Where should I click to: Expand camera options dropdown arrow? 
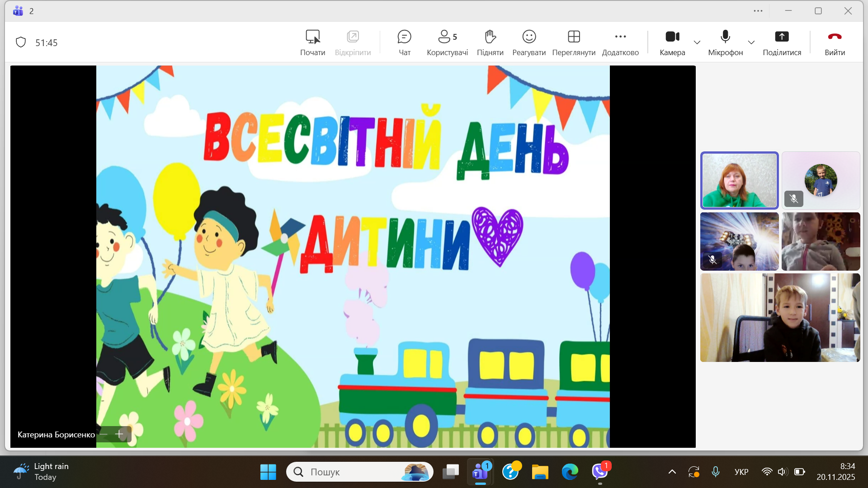(x=697, y=42)
